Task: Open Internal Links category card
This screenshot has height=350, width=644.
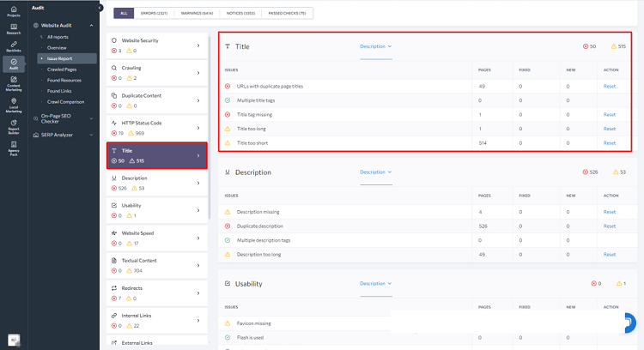Action: point(157,321)
